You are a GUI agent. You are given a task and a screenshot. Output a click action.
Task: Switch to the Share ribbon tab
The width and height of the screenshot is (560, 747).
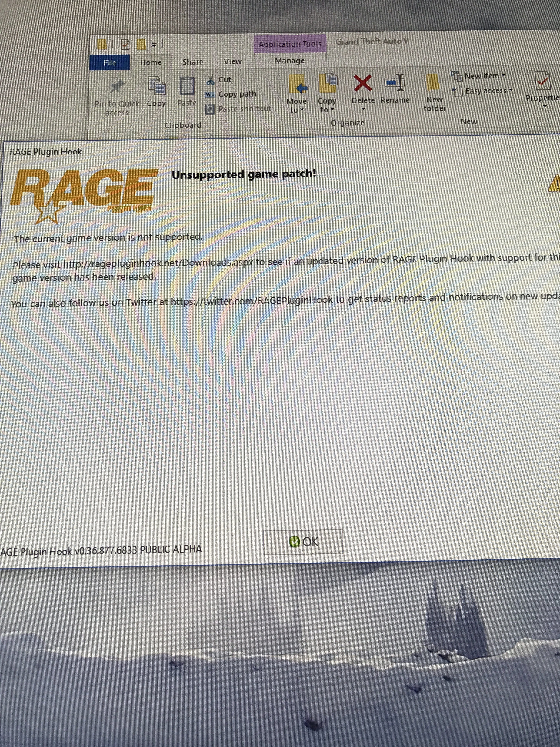coord(192,62)
